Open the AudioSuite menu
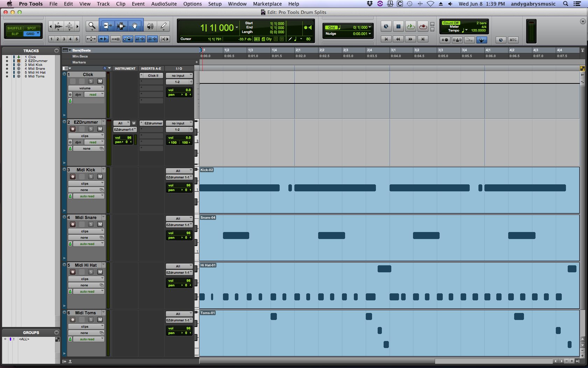 coord(164,4)
